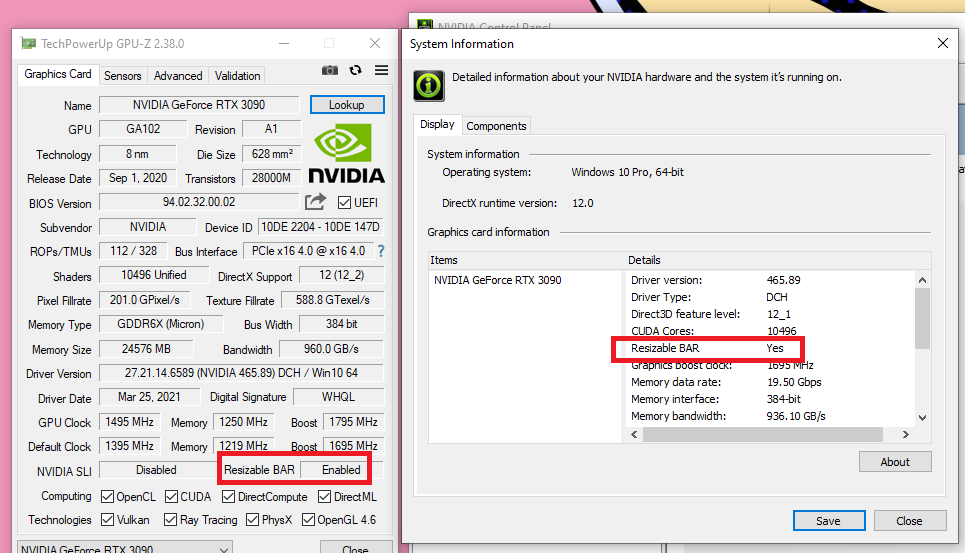This screenshot has height=553, width=965.
Task: Toggle the Ray Tracing checkbox
Action: point(170,520)
